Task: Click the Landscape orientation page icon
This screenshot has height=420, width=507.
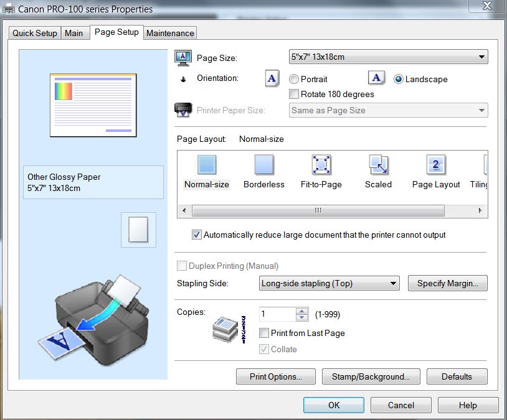Action: click(376, 78)
